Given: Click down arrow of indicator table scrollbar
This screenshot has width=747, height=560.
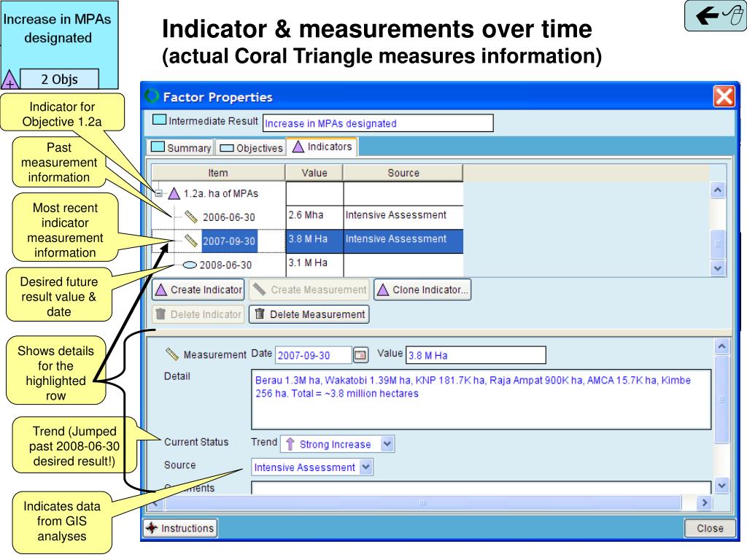Looking at the screenshot, I should [x=718, y=268].
